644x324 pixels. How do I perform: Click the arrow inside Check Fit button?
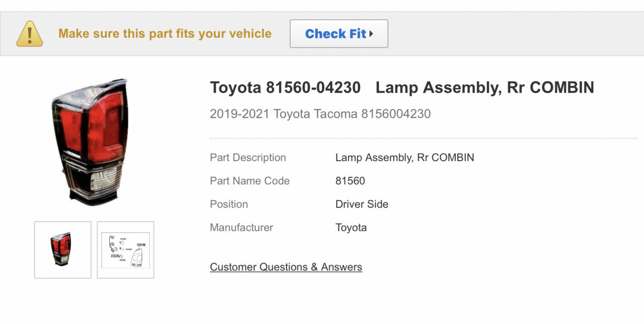371,34
